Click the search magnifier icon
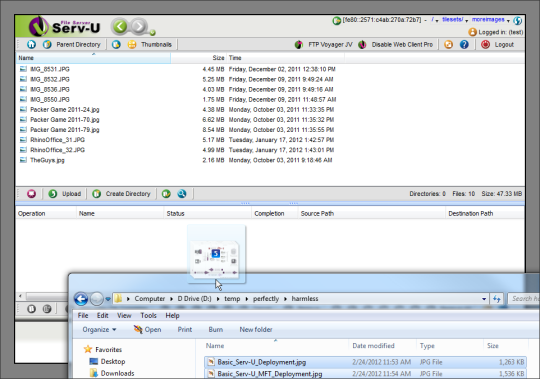The image size is (540, 379). tap(182, 194)
